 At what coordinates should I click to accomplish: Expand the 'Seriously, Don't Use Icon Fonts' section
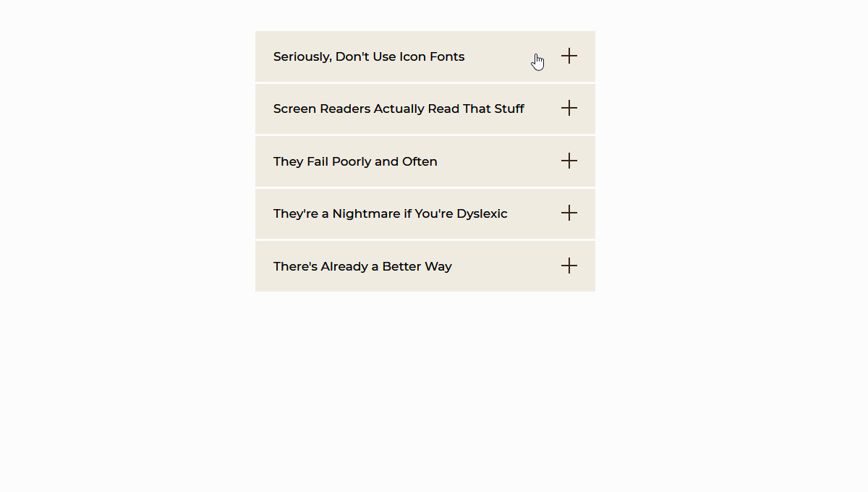(425, 56)
